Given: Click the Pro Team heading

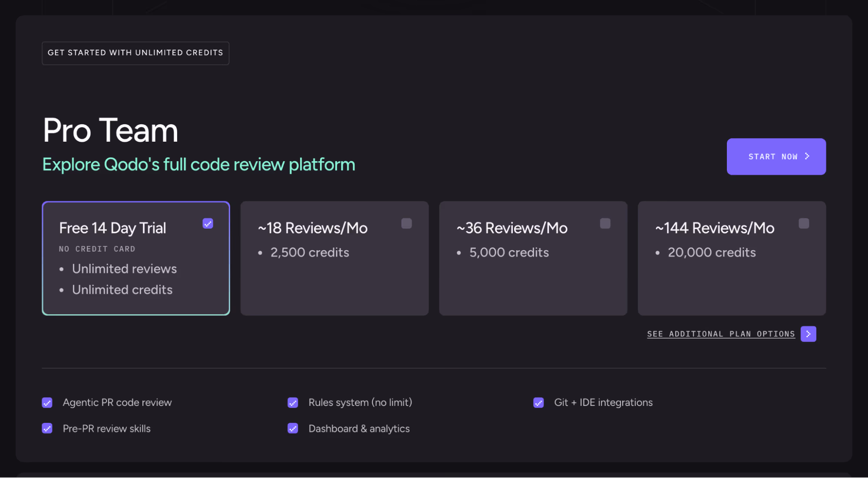Looking at the screenshot, I should click(x=110, y=130).
